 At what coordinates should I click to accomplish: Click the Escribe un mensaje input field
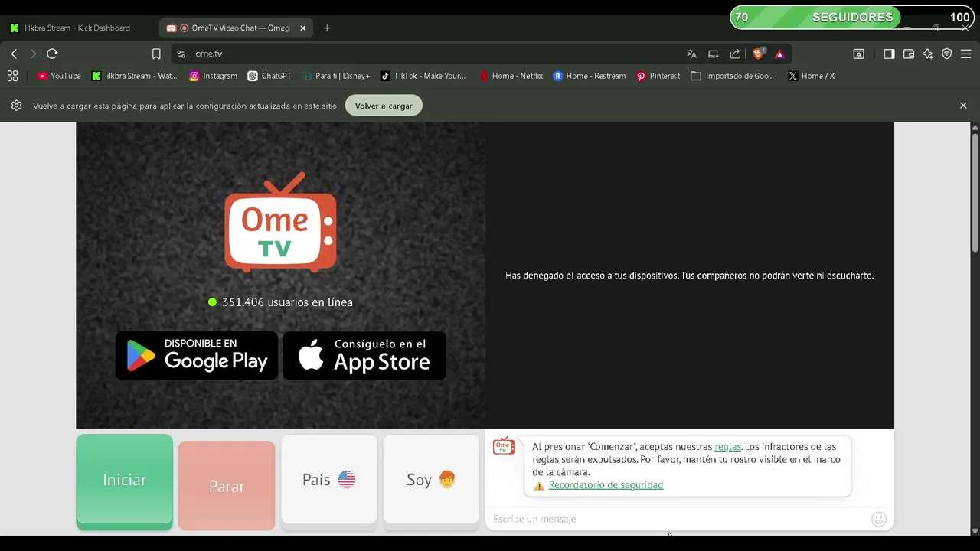[x=678, y=519]
